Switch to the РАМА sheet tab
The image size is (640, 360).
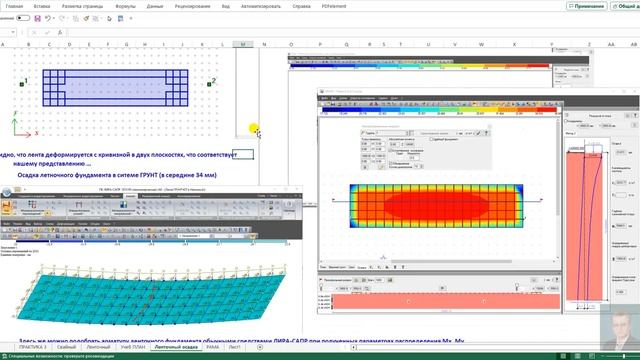(213, 347)
